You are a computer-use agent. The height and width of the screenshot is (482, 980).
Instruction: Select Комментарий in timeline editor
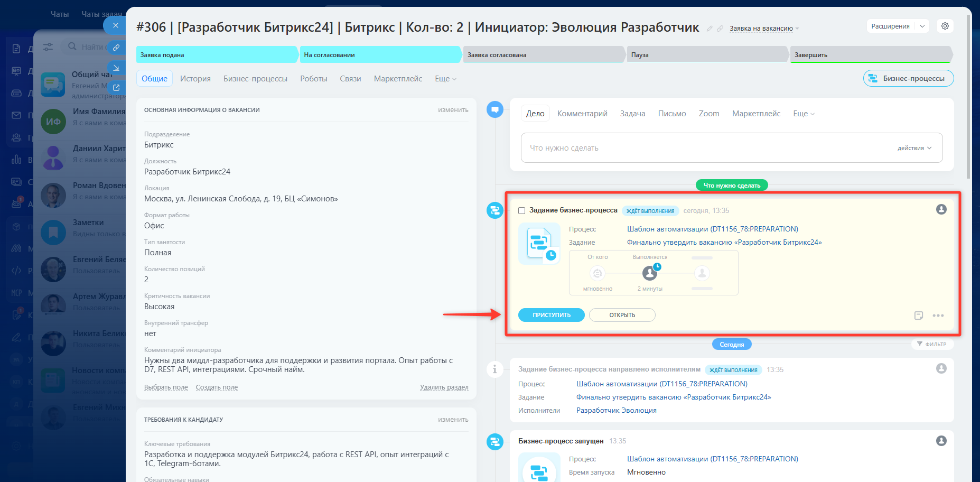point(582,114)
